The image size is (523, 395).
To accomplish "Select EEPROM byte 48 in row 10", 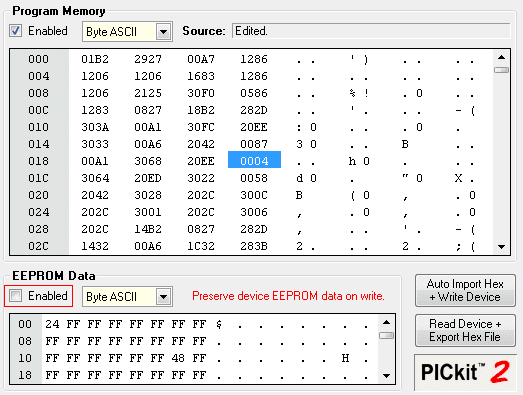I will pyautogui.click(x=178, y=358).
